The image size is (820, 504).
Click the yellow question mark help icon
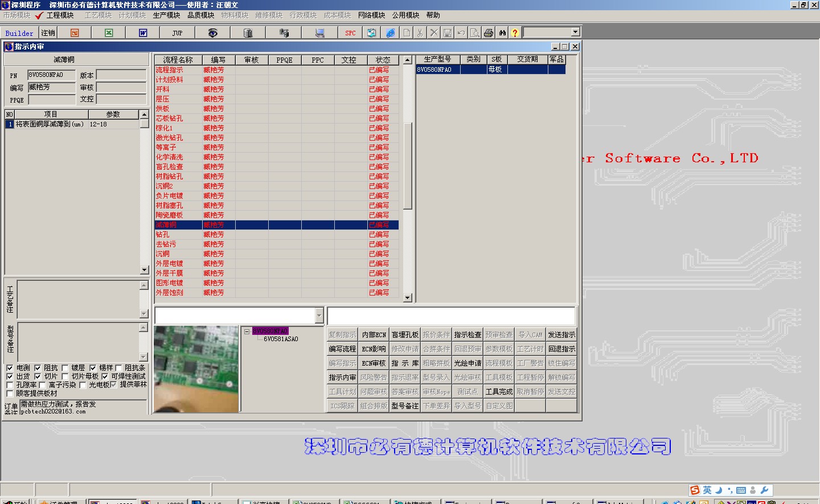[515, 33]
